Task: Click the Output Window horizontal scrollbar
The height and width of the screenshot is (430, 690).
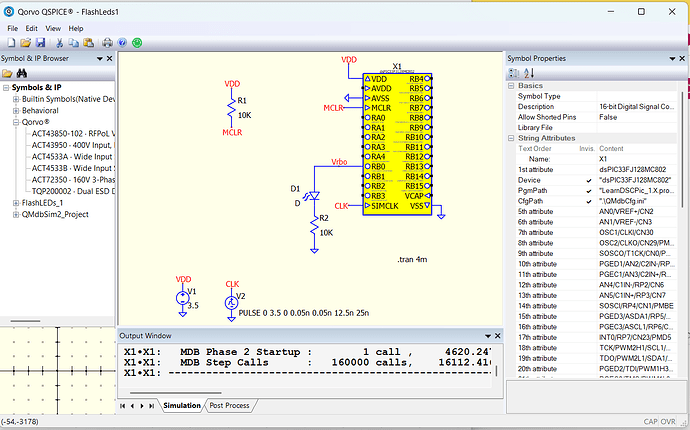Action: point(176,393)
